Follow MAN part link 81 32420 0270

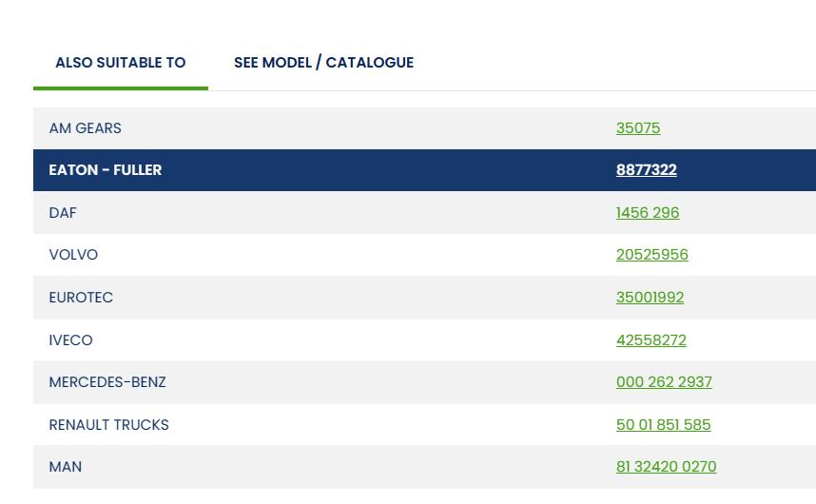coord(666,467)
